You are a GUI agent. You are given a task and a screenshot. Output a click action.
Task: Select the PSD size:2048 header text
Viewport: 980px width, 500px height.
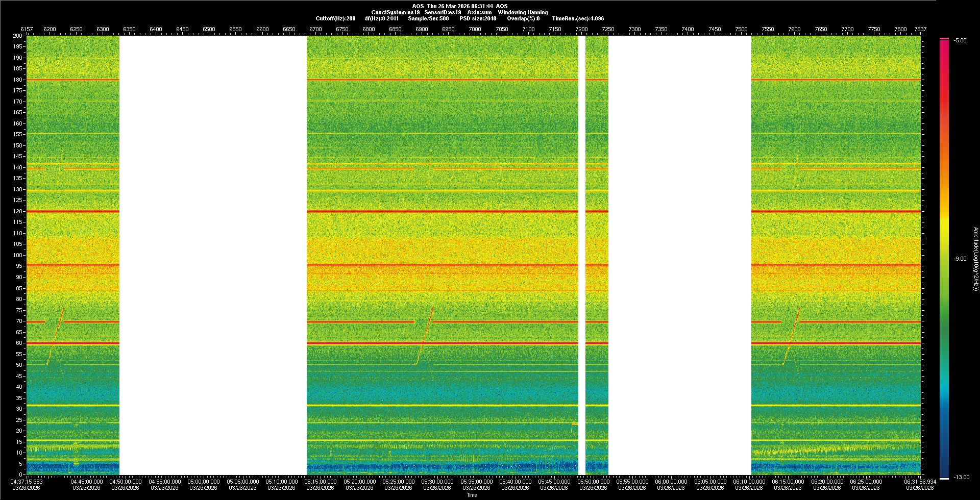pos(477,18)
